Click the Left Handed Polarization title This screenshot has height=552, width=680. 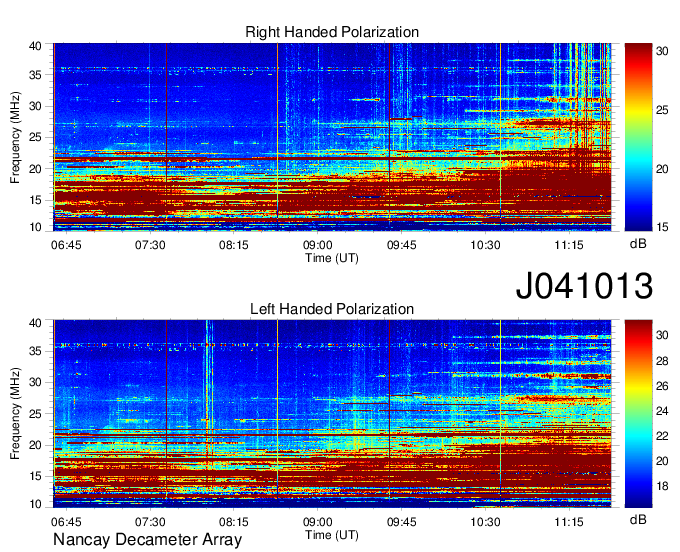332,309
